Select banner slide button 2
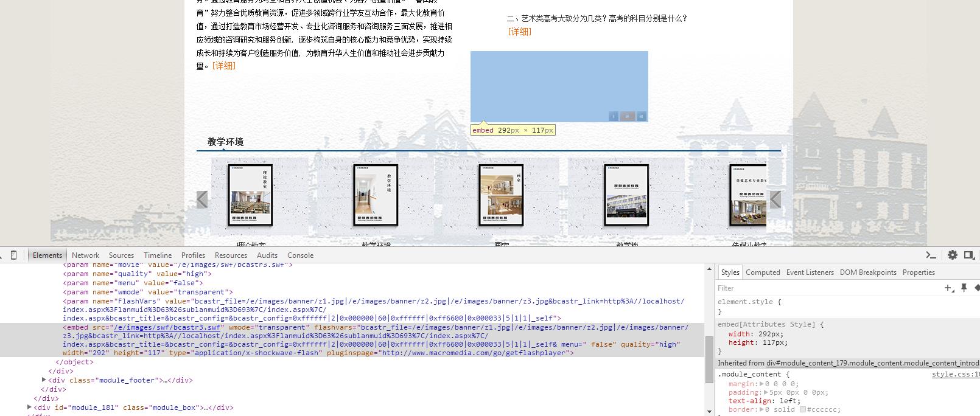The height and width of the screenshot is (416, 980). 628,116
